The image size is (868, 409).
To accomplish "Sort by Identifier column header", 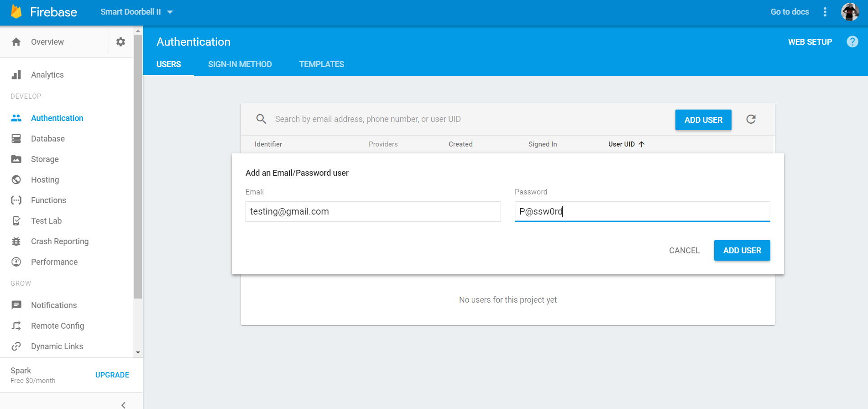I will point(268,144).
